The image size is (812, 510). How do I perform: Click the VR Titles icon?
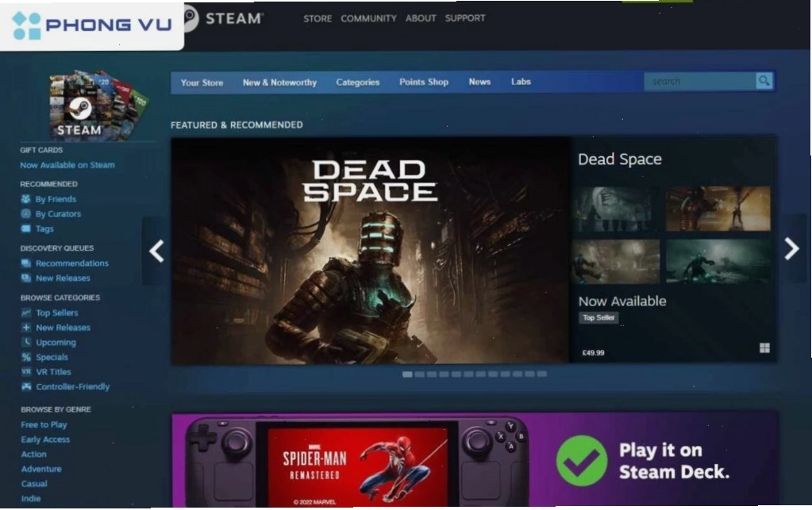(26, 371)
